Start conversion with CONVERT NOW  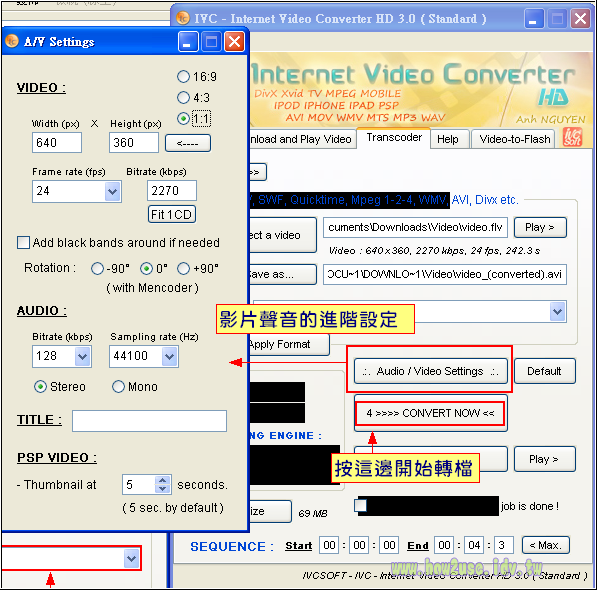click(431, 413)
